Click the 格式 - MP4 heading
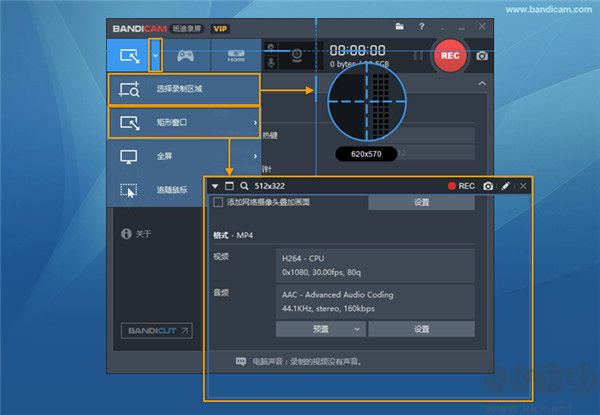The image size is (600, 415). [x=233, y=235]
